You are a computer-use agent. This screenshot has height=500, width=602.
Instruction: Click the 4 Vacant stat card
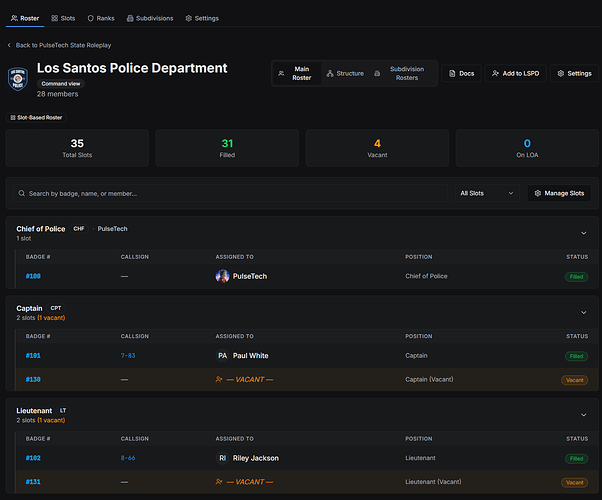pos(377,148)
